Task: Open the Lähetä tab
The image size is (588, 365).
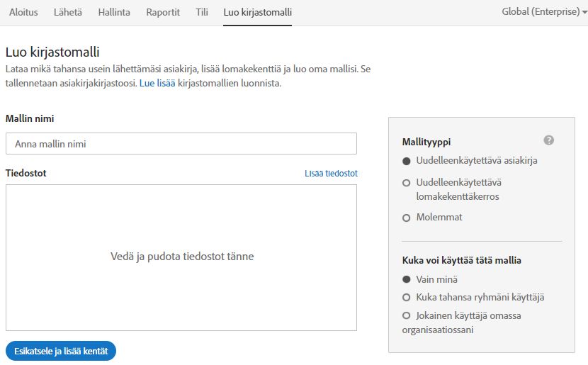Action: pyautogui.click(x=67, y=12)
